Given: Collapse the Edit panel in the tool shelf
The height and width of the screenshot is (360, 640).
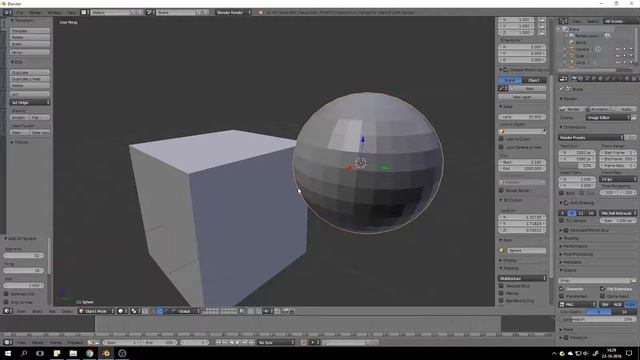Looking at the screenshot, I should pos(17,62).
